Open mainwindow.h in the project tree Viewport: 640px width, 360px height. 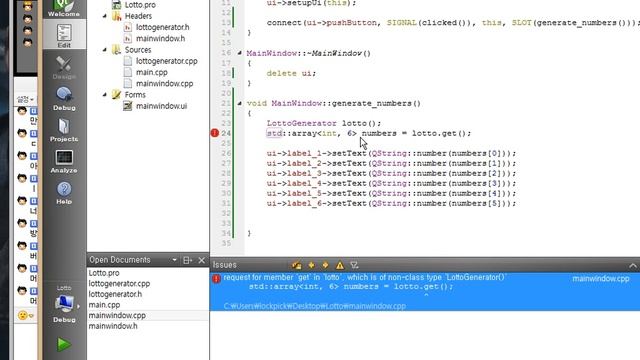160,38
